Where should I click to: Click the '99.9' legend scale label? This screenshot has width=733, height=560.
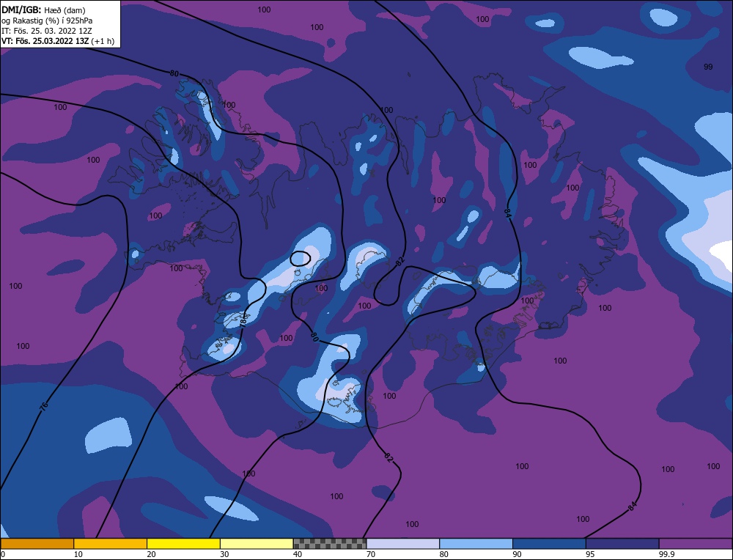pyautogui.click(x=666, y=554)
